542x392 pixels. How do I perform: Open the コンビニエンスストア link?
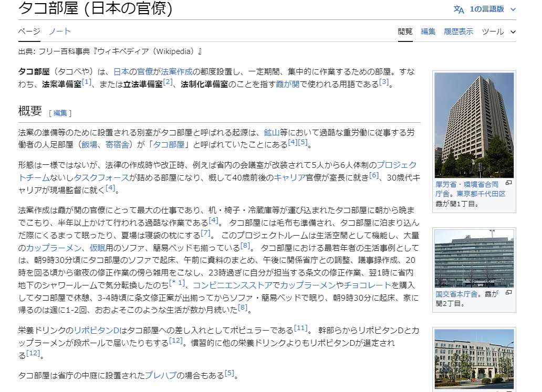tap(233, 285)
